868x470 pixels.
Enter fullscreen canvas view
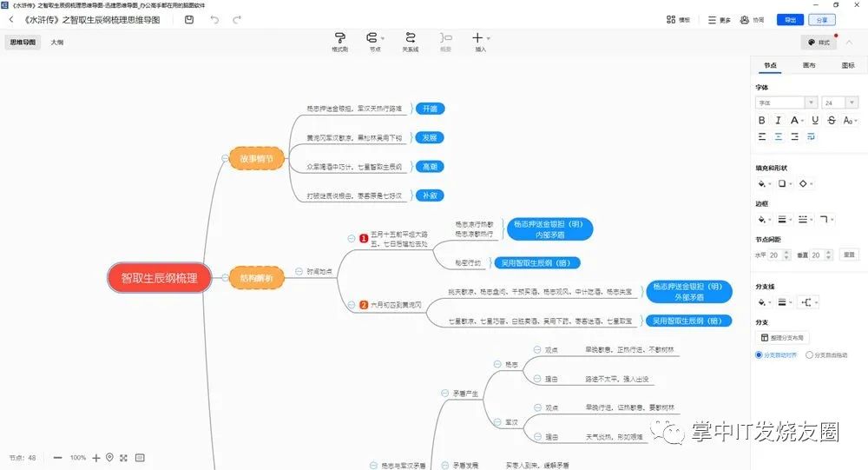pyautogui.click(x=123, y=458)
